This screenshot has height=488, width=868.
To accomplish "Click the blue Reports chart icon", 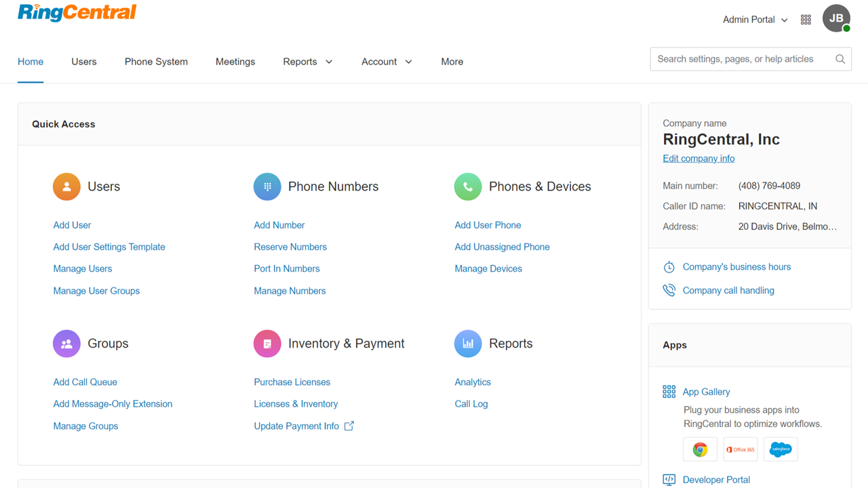I will point(468,344).
